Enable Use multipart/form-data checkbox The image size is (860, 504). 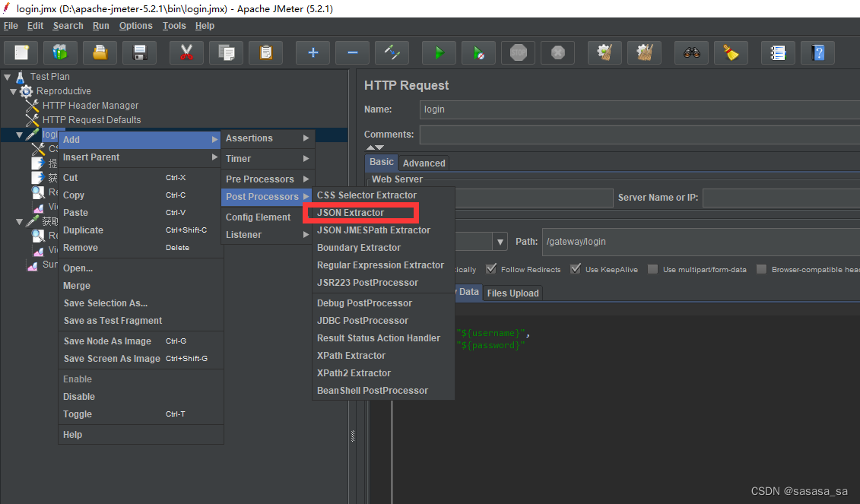(x=652, y=269)
